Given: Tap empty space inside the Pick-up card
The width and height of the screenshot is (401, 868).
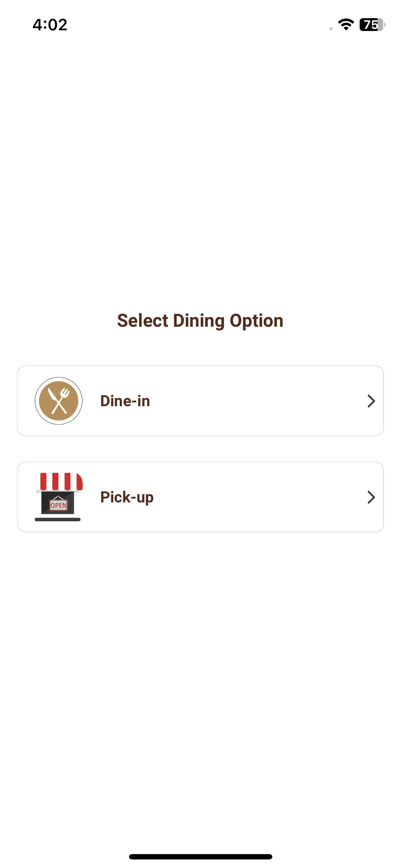Looking at the screenshot, I should click(250, 497).
